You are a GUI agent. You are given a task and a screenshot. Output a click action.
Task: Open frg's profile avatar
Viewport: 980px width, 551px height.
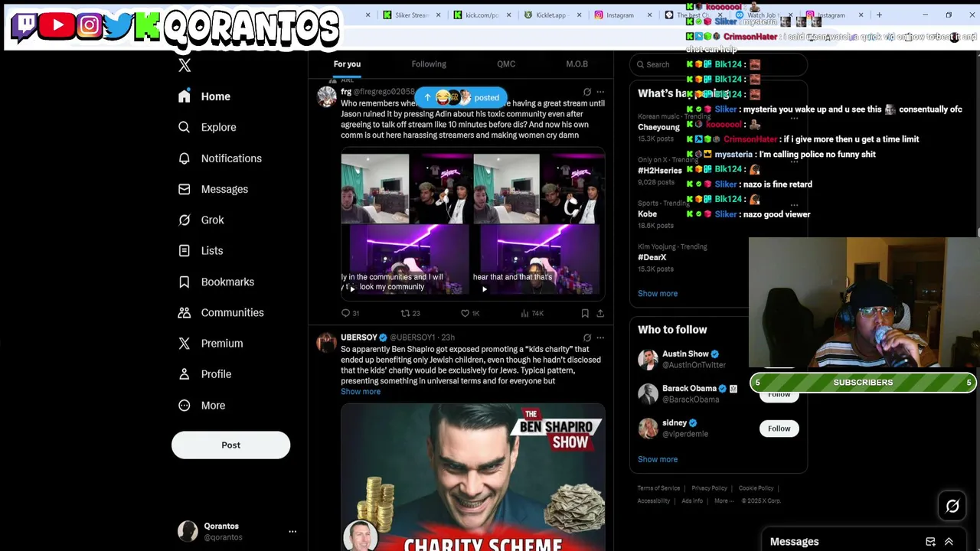(327, 96)
